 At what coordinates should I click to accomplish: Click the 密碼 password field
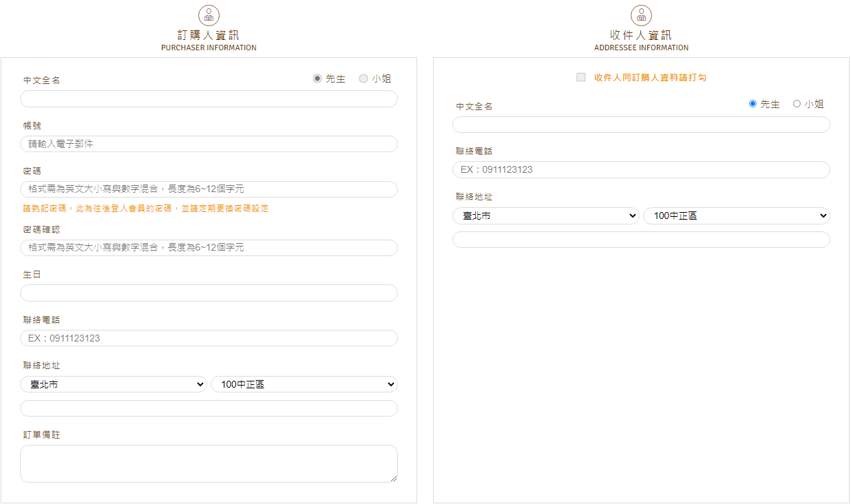pyautogui.click(x=209, y=189)
